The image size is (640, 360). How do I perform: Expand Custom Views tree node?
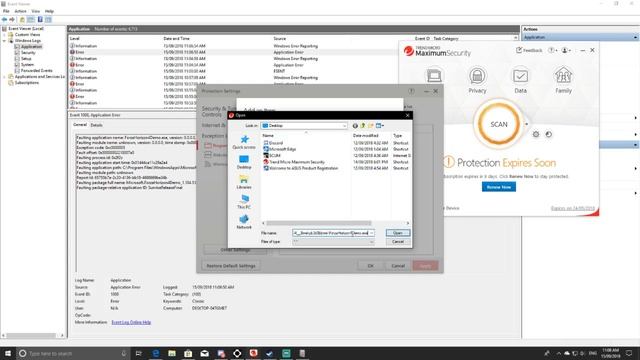coord(4,35)
